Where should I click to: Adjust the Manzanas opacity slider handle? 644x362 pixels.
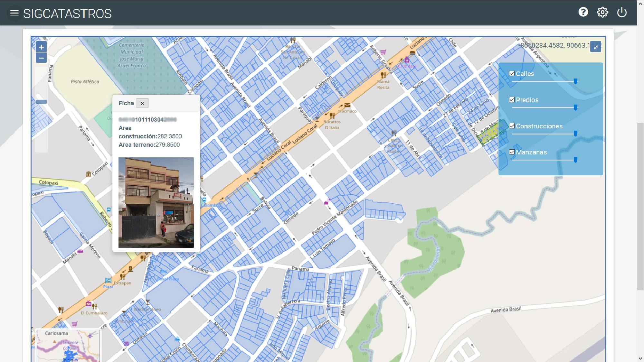tap(575, 160)
